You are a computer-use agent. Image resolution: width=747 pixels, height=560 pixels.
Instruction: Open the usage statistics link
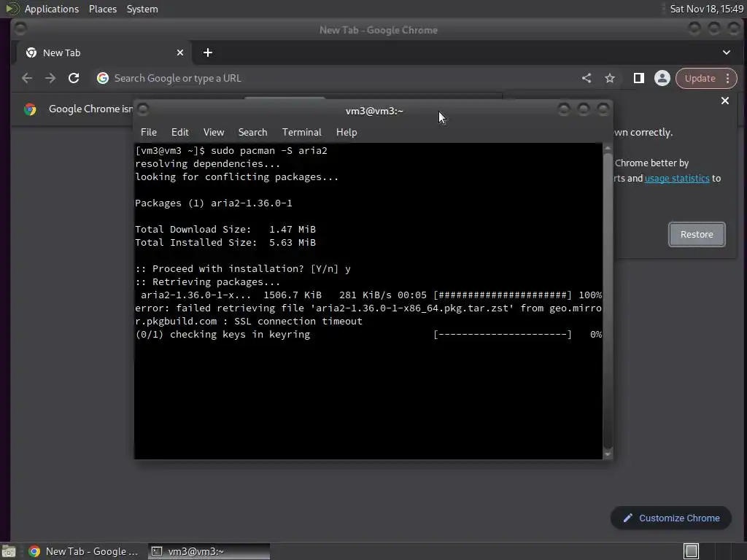click(x=677, y=178)
